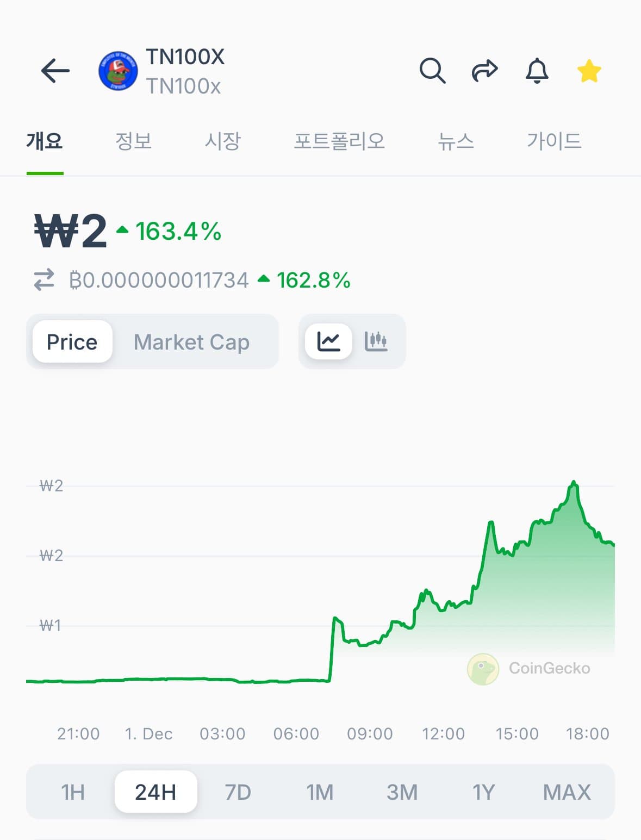Screen dimensions: 641x840
Task: Open the 시장 tab
Action: (x=222, y=141)
